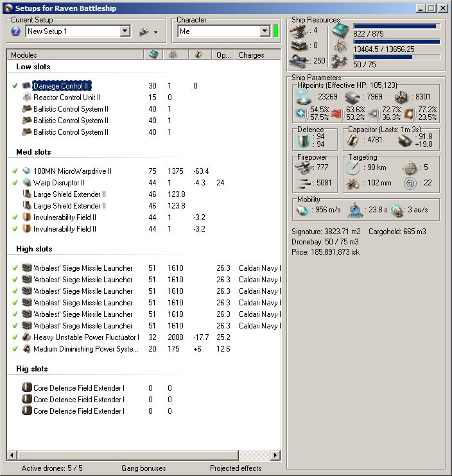452x476 pixels.
Task: Toggle the Medium Diminishing Power System checkmark
Action: click(15, 348)
